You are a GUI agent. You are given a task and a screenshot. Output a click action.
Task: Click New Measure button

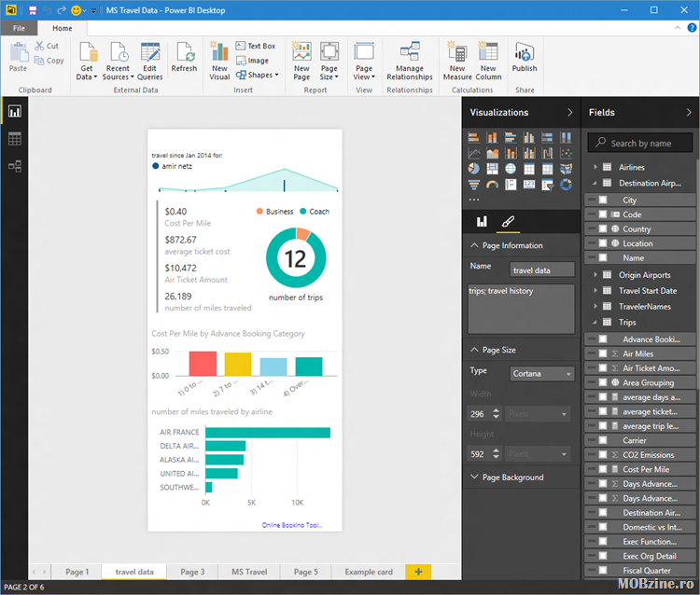[x=457, y=62]
